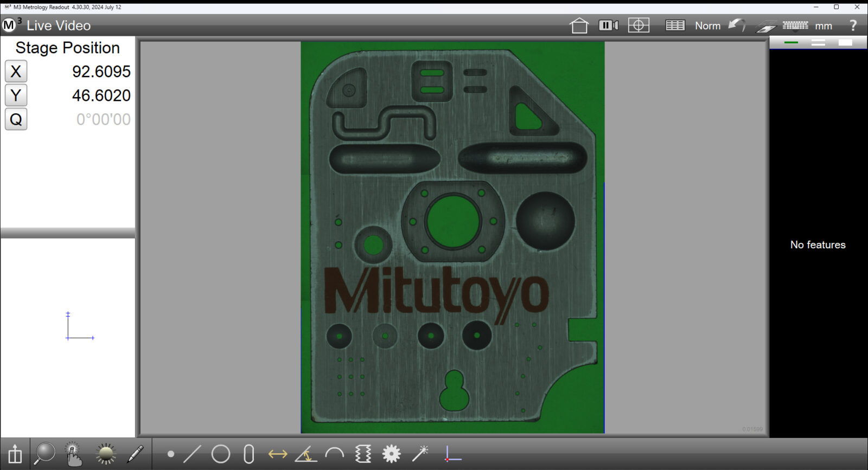Switch to the double-line list view tab

[x=818, y=42]
